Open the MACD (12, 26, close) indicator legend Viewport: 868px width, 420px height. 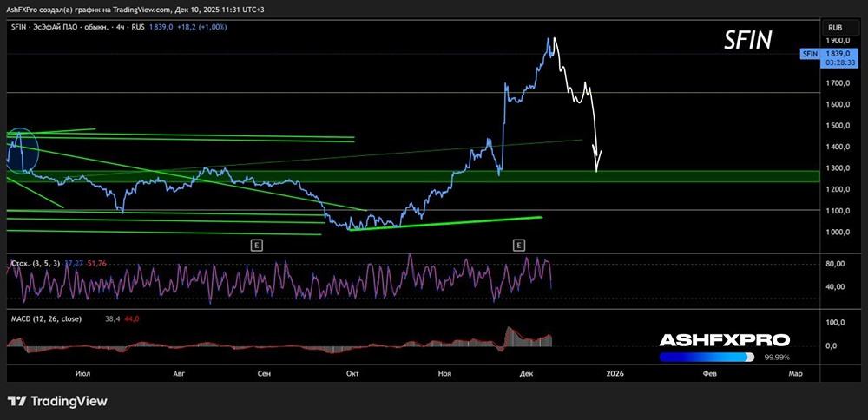(45, 318)
